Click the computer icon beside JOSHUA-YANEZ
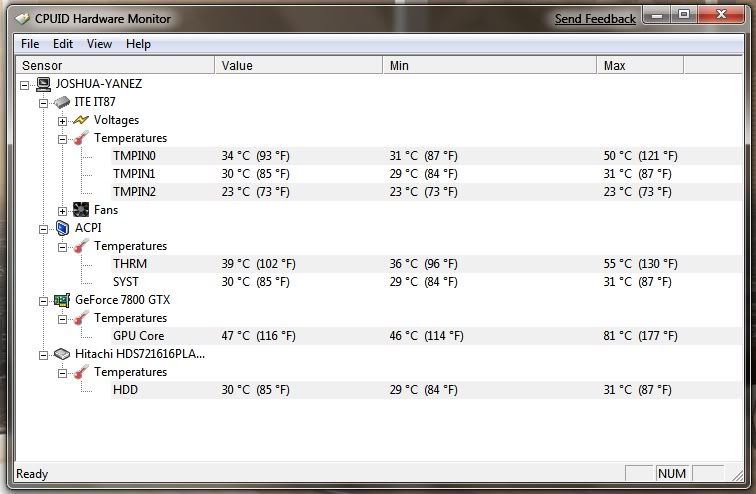This screenshot has width=756, height=494. (43, 84)
